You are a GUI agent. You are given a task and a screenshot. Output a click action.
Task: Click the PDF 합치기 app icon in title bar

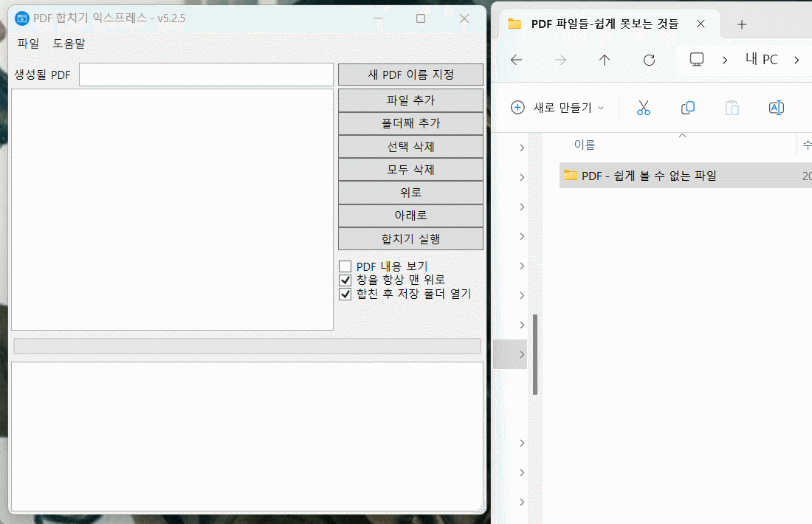coord(21,18)
